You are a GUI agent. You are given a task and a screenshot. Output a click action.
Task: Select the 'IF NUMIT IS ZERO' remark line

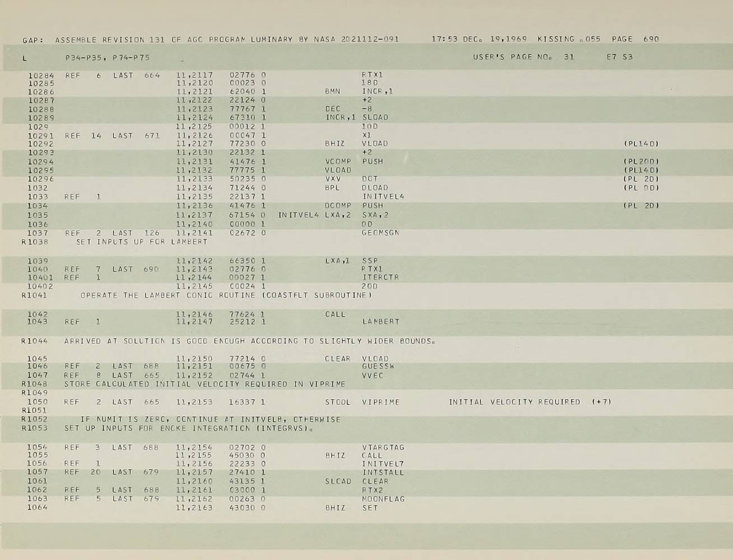[x=210, y=419]
